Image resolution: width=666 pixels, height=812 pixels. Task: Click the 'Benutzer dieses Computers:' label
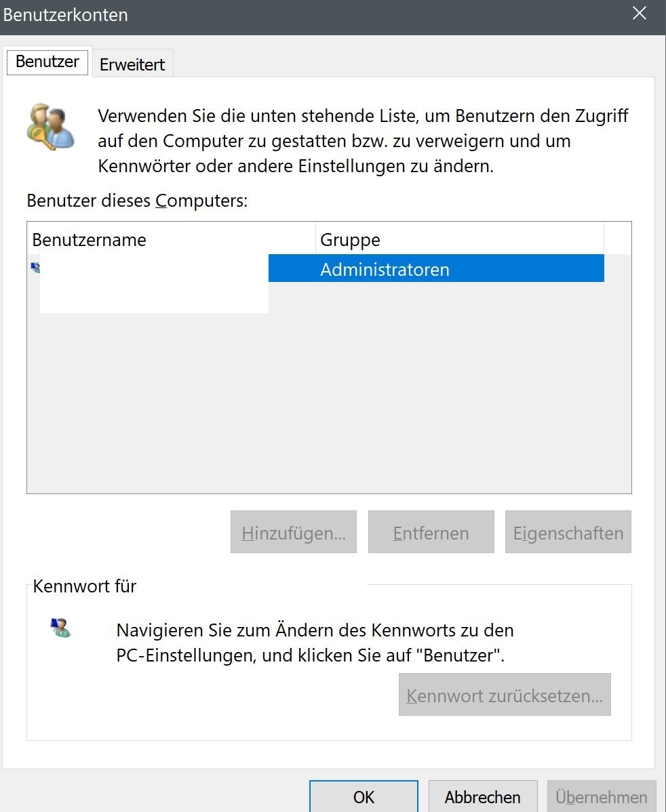tap(137, 201)
